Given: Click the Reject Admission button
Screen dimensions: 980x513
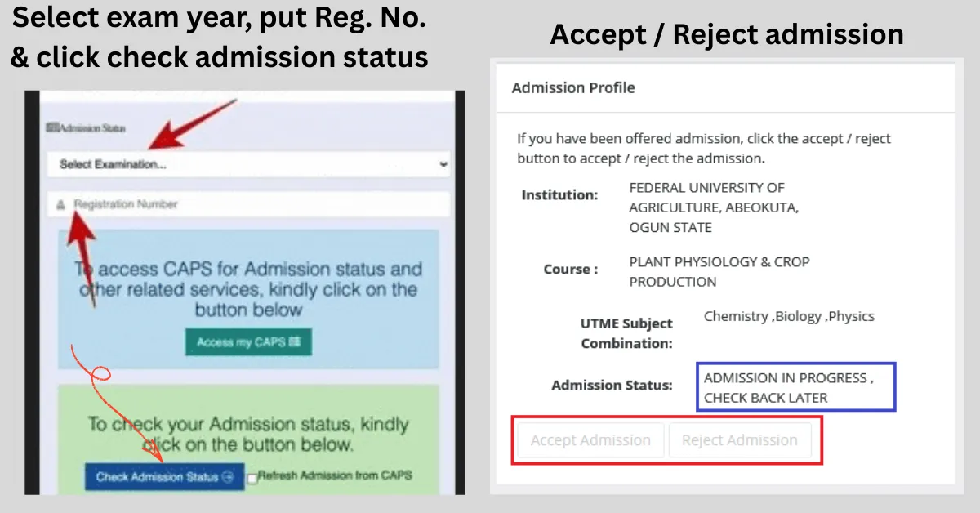Looking at the screenshot, I should click(739, 439).
